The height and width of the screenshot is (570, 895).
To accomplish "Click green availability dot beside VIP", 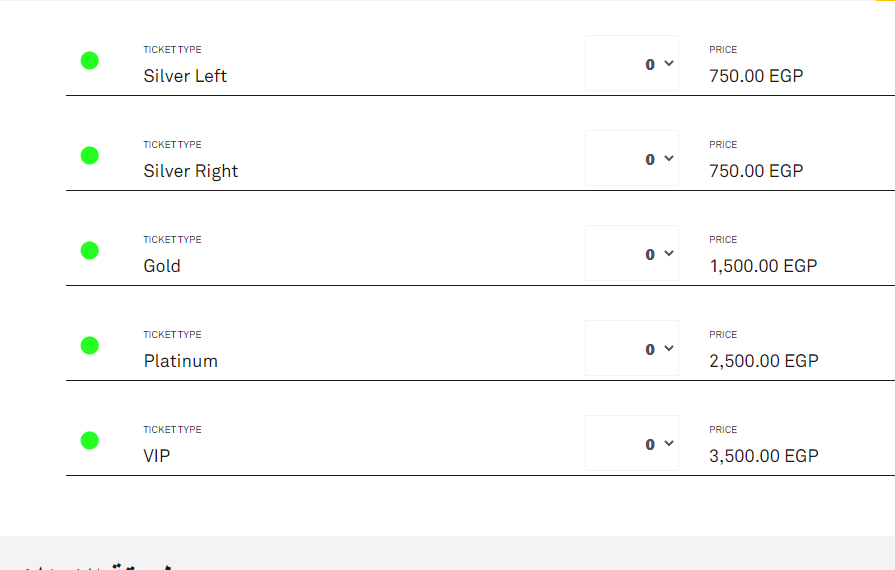I will (89, 440).
